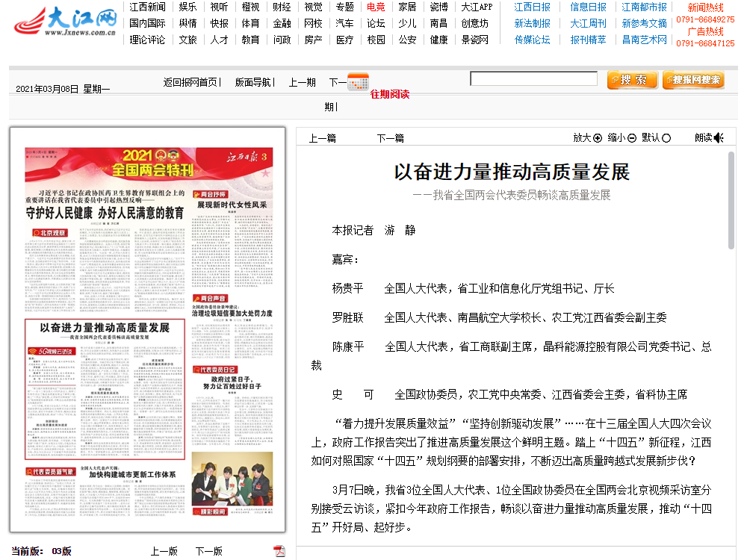Open the 版面导航 page navigation menu

(x=254, y=82)
